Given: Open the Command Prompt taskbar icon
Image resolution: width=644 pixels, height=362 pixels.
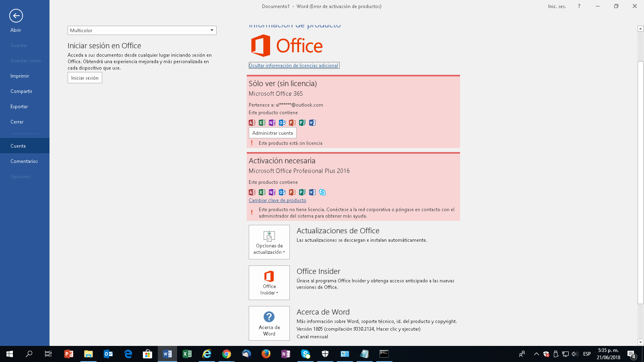Looking at the screenshot, I should 384,354.
